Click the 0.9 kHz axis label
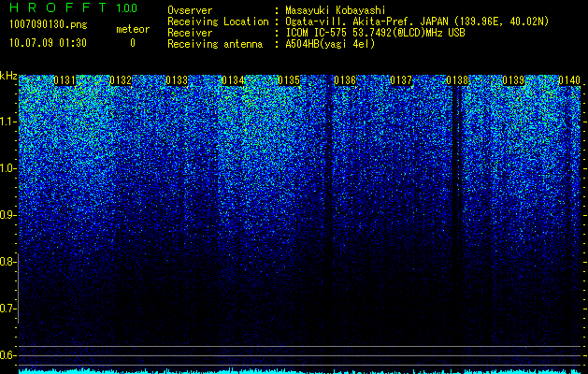Screen dimensions: 588x374 (7, 215)
